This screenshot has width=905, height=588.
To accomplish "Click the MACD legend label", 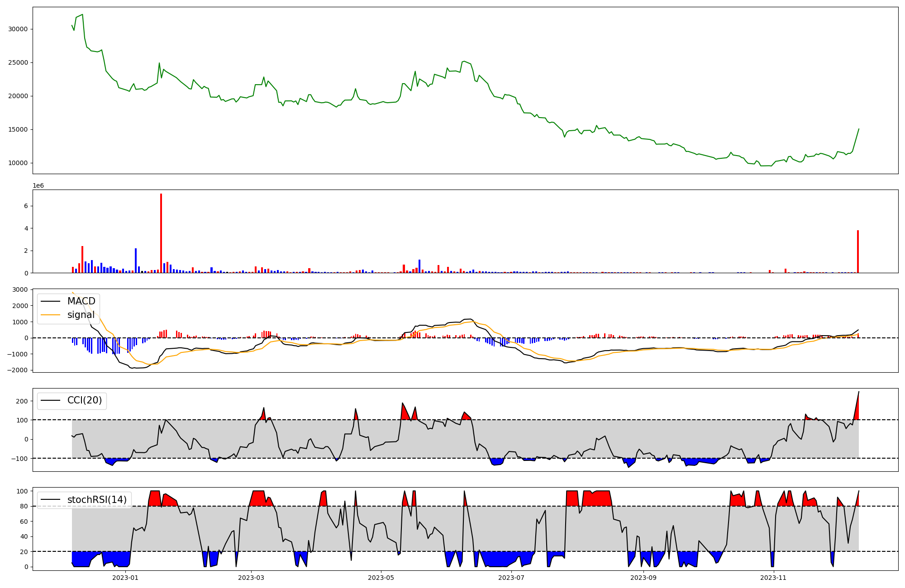I will 81,301.
